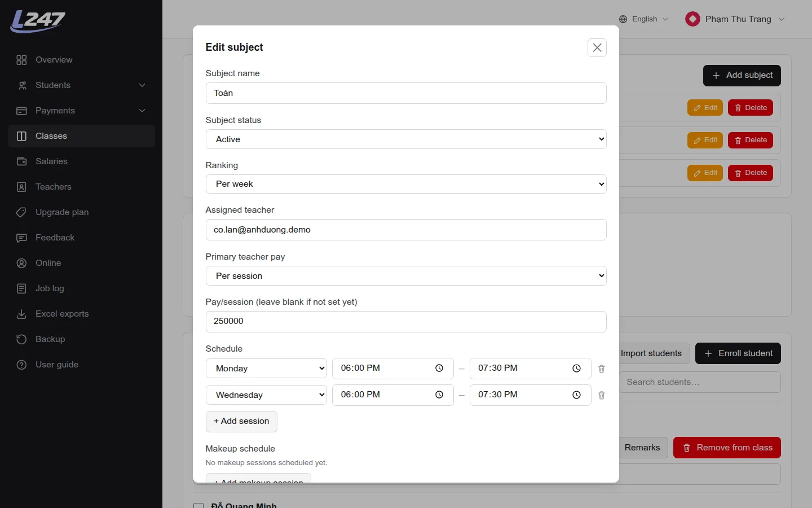
Task: Click the Search students field
Action: [x=700, y=382]
